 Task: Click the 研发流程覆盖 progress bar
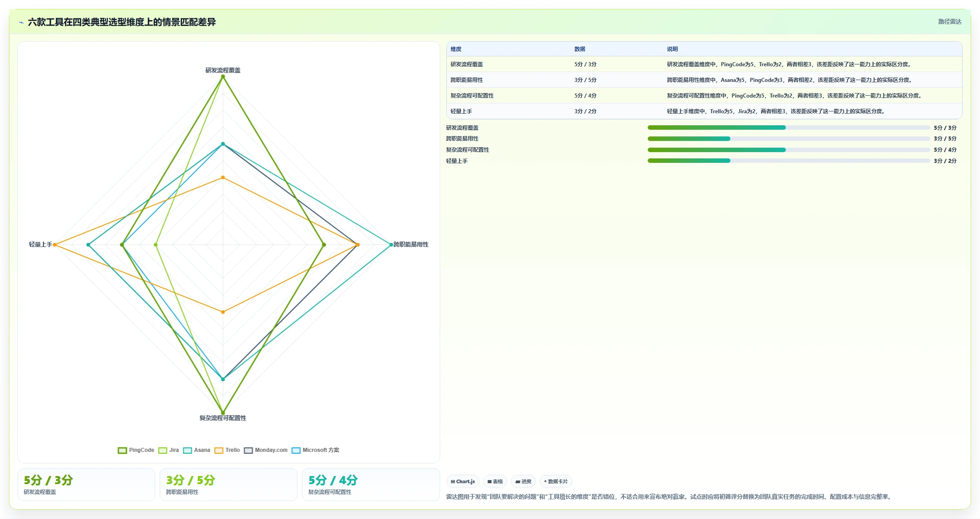tap(789, 128)
